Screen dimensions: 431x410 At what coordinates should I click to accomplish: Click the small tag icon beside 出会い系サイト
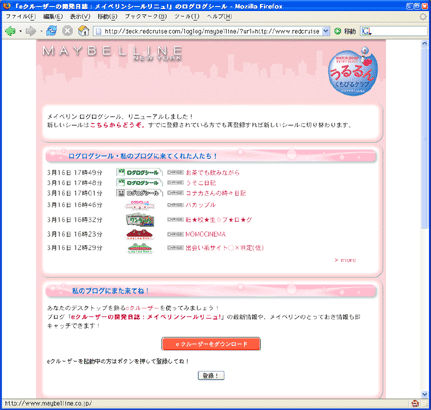tap(175, 248)
